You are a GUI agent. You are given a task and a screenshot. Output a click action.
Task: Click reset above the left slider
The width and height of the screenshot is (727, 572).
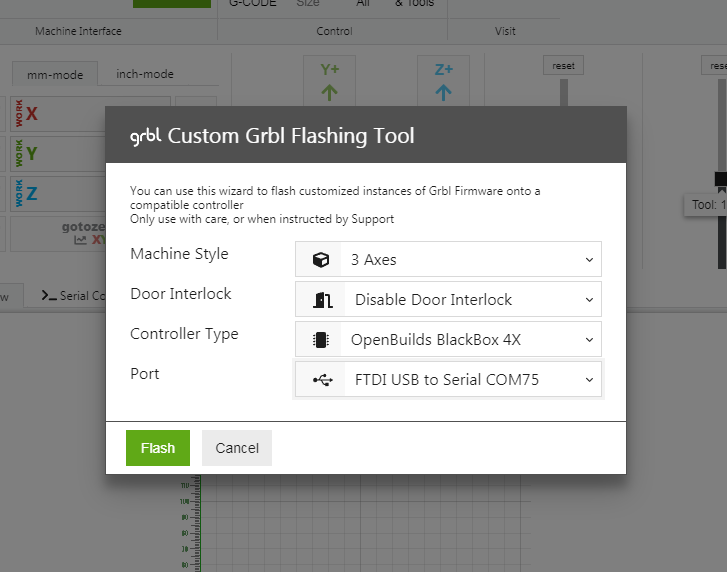tap(563, 66)
